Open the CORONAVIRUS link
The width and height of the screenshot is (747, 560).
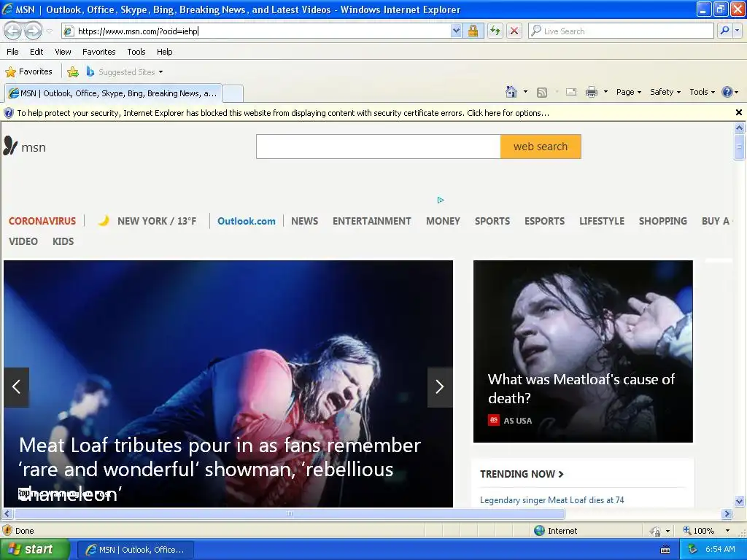42,221
